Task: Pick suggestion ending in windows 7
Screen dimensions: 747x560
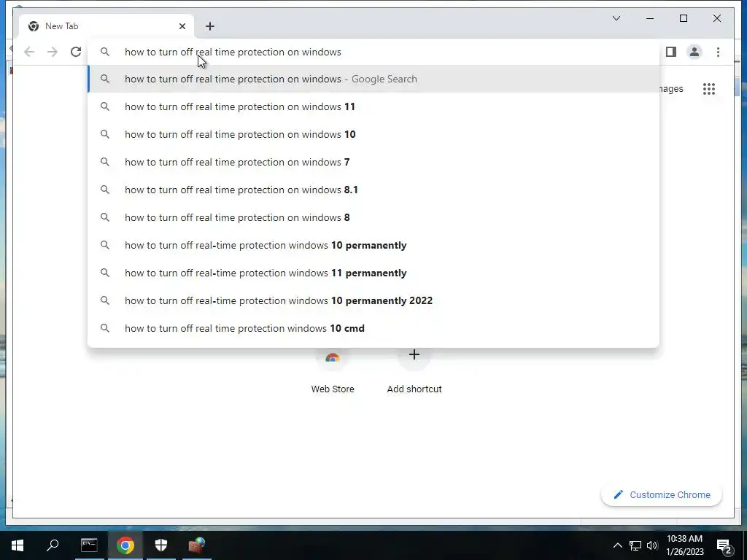Action: pyautogui.click(x=374, y=162)
